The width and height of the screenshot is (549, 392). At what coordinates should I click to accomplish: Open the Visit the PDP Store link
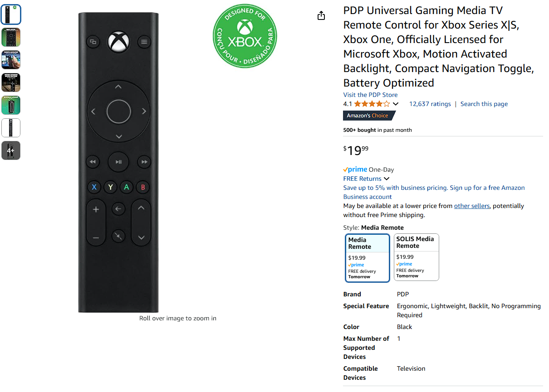[x=370, y=95]
